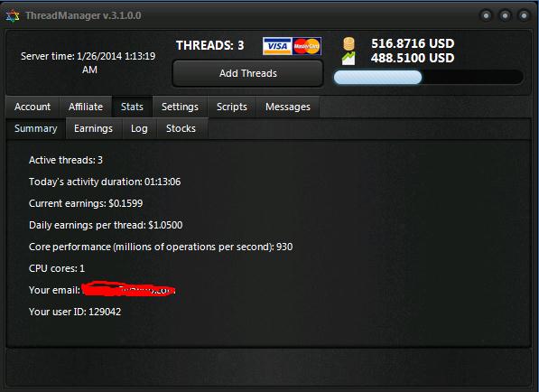Viewport: 539px width, 392px height.
Task: Select the Summary sub-tab
Action: point(36,128)
